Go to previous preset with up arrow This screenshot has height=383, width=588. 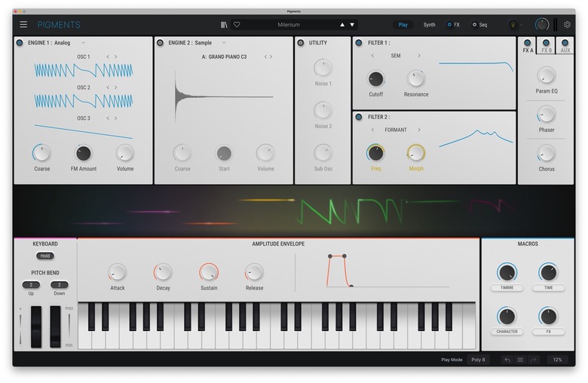(x=342, y=25)
